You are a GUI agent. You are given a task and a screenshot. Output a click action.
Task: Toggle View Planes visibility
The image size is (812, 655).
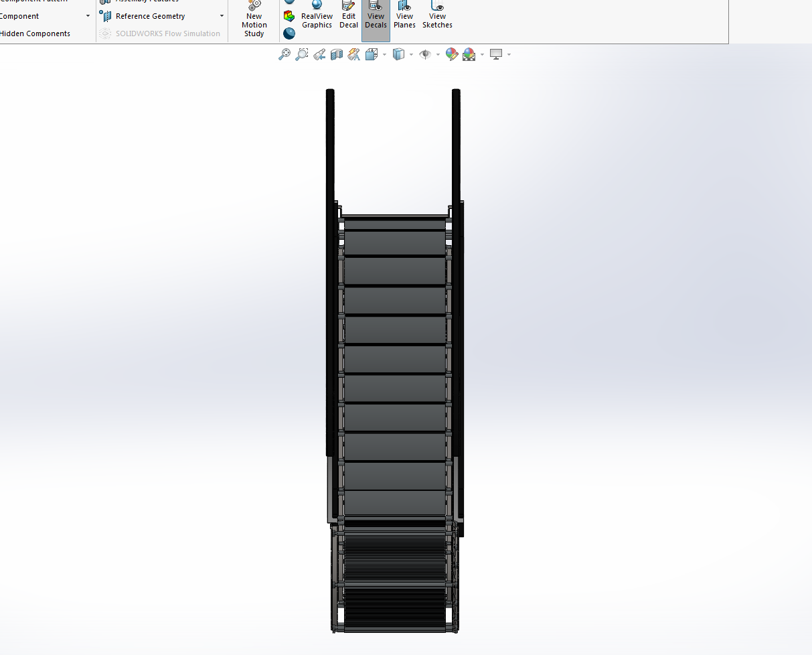click(404, 16)
